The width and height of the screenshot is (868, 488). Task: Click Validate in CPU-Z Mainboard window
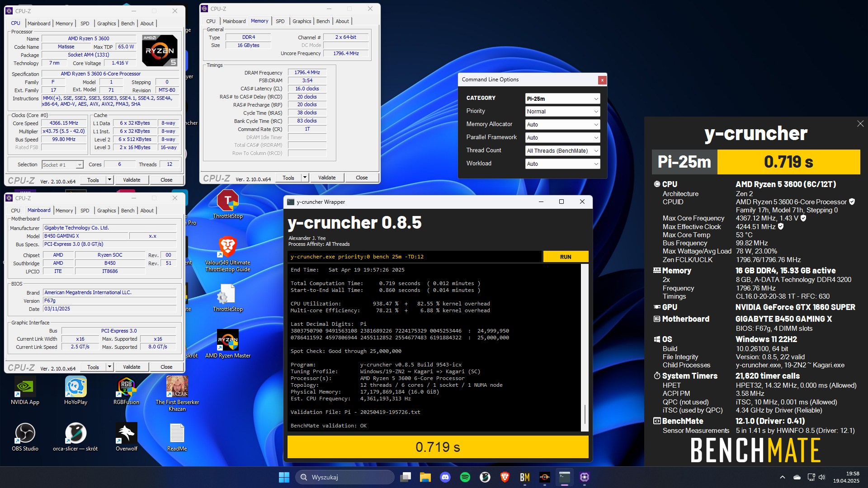(x=132, y=367)
